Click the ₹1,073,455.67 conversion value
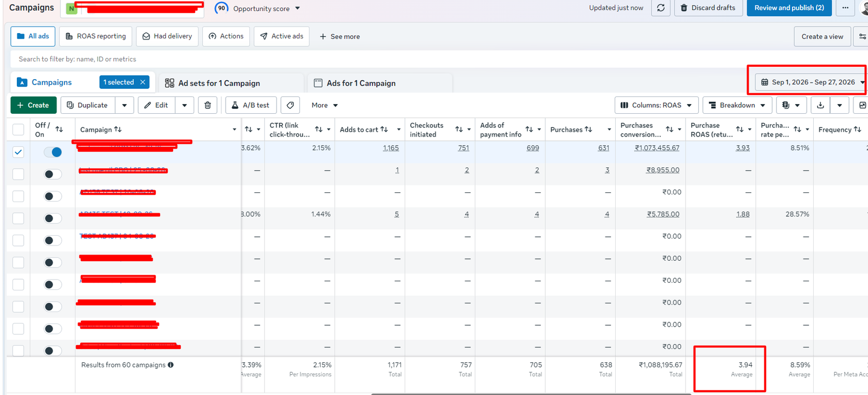This screenshot has width=868, height=395. click(657, 148)
